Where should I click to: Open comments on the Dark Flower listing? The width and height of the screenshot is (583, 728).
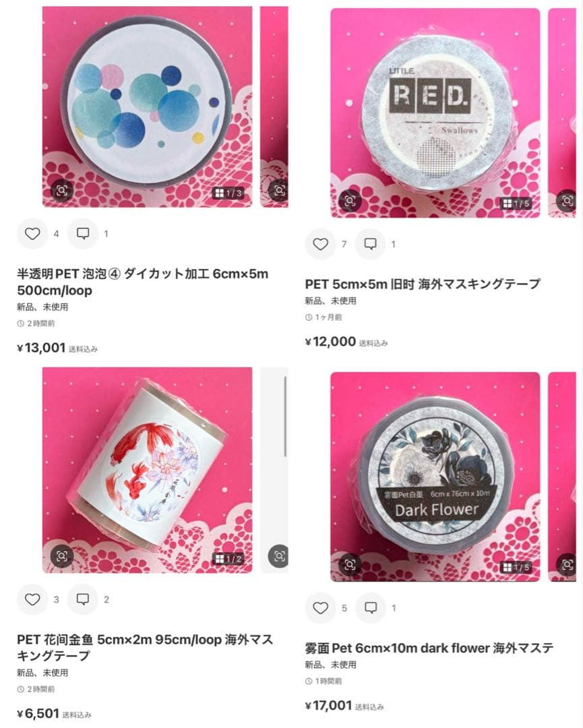(371, 608)
